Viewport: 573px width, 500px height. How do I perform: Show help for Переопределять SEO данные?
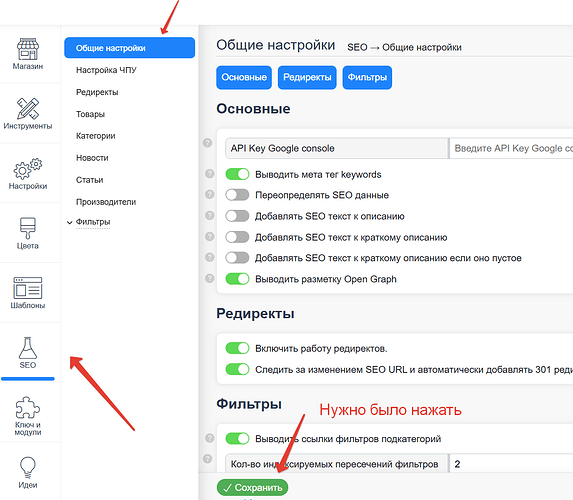[x=209, y=194]
